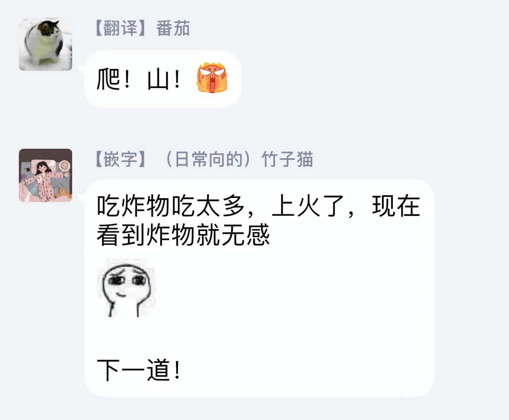This screenshot has height=420, width=509.
Task: Open the sleeping girl avatar picture
Action: (x=45, y=175)
